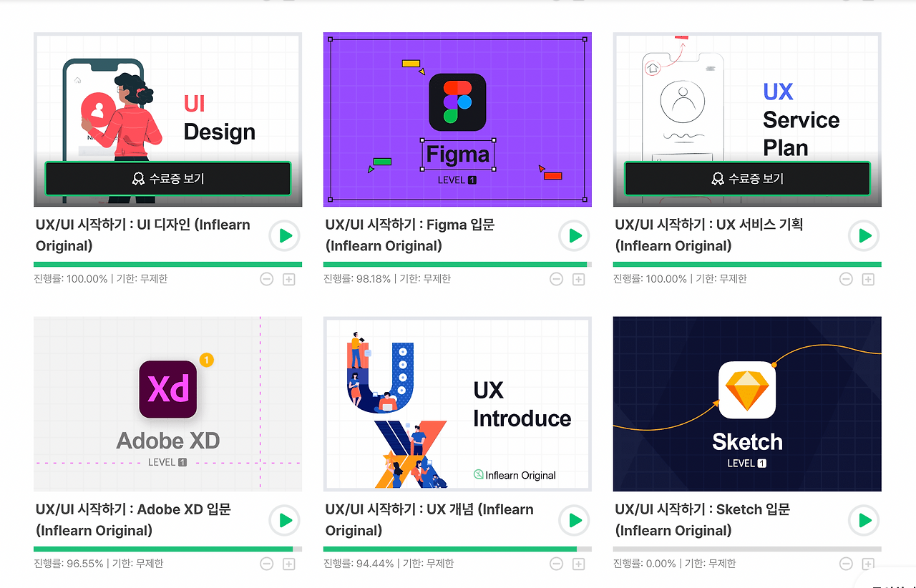Open the 'UX/UI 시작하기 : UI 디자인' course title
This screenshot has width=916, height=588.
(x=143, y=235)
